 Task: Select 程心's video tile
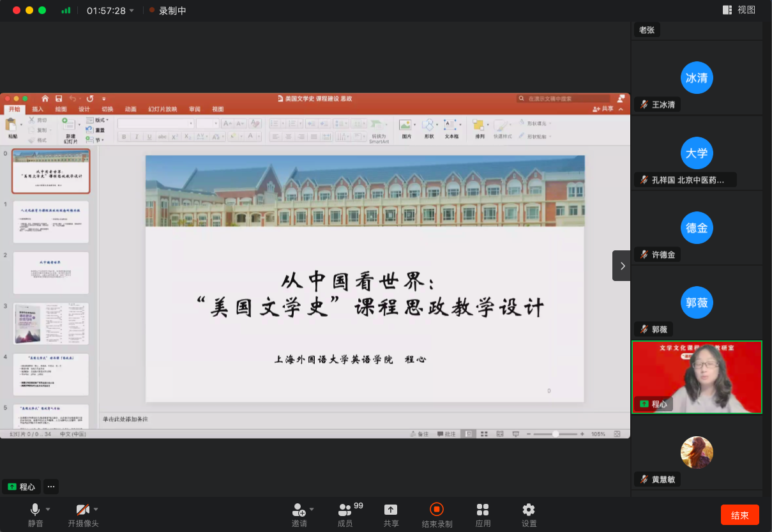(x=697, y=377)
